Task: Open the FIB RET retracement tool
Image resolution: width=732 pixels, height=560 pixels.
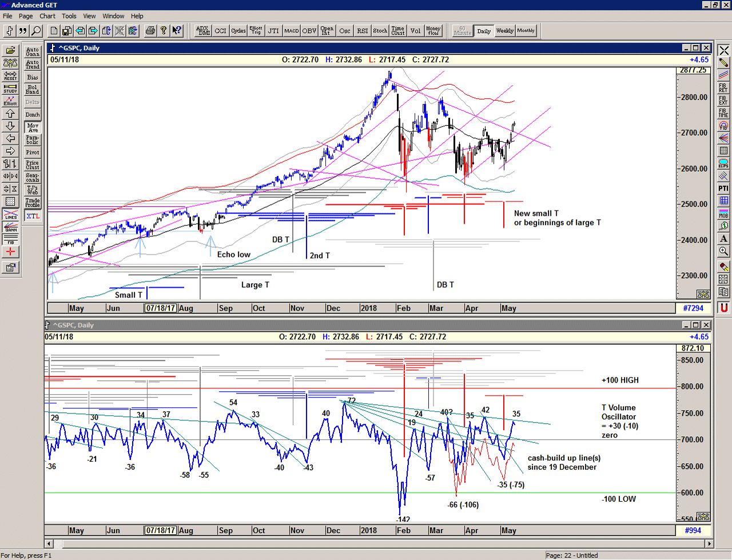Action: pos(723,88)
